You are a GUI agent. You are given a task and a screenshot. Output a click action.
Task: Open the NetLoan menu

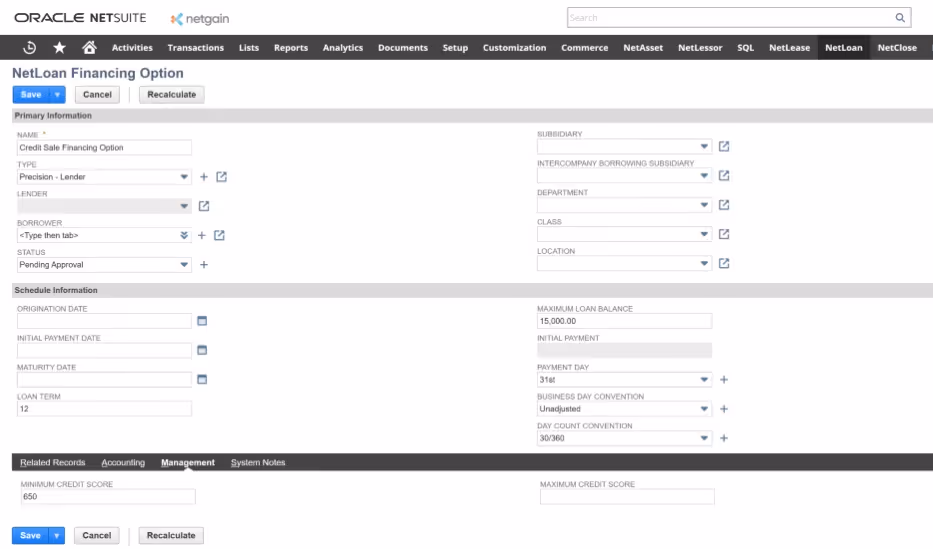tap(843, 48)
